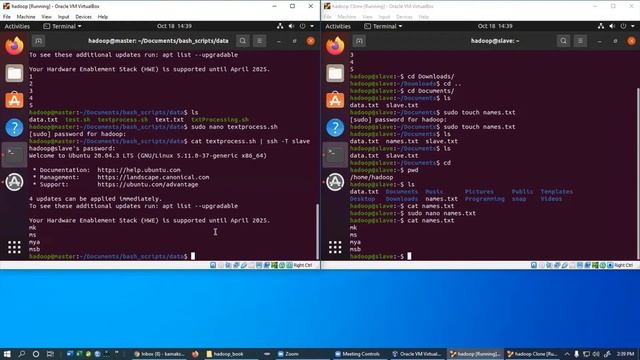The height and width of the screenshot is (360, 640).
Task: Open Software Updater in the master VM dock
Action: (x=14, y=182)
